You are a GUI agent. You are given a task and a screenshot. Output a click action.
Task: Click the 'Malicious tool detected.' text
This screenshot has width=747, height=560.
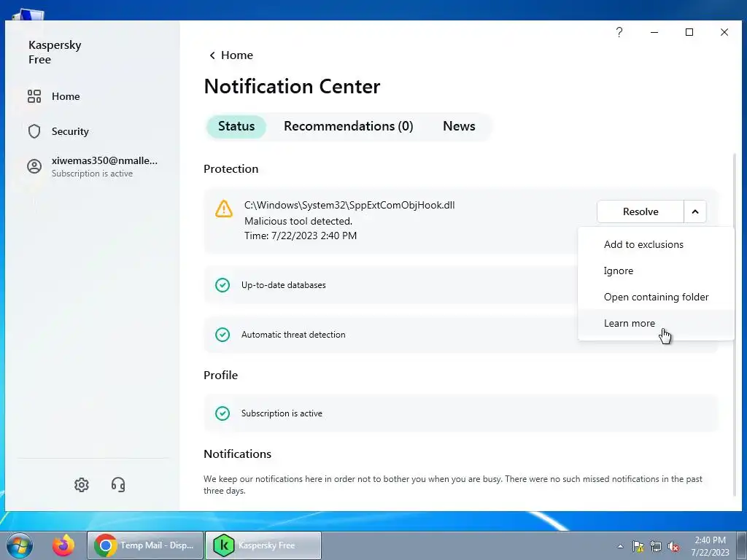coord(298,221)
